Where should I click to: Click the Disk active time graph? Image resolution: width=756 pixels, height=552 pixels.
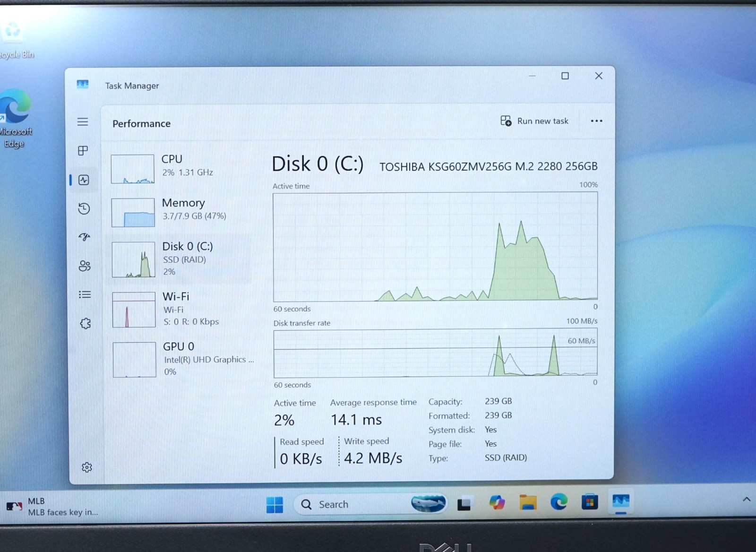(435, 246)
